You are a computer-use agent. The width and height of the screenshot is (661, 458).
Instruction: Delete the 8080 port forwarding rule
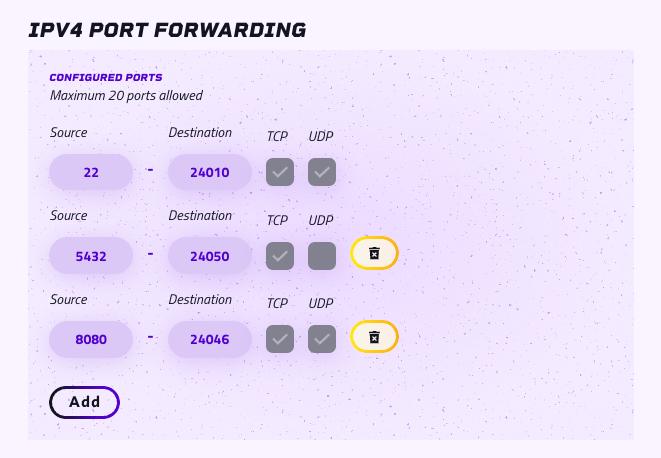[374, 337]
